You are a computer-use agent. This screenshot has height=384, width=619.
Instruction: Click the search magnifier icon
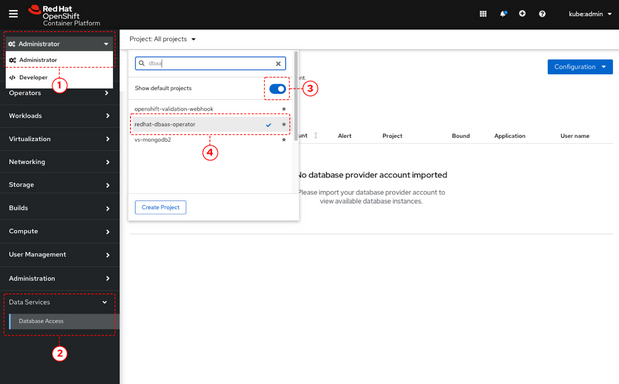[x=141, y=63]
